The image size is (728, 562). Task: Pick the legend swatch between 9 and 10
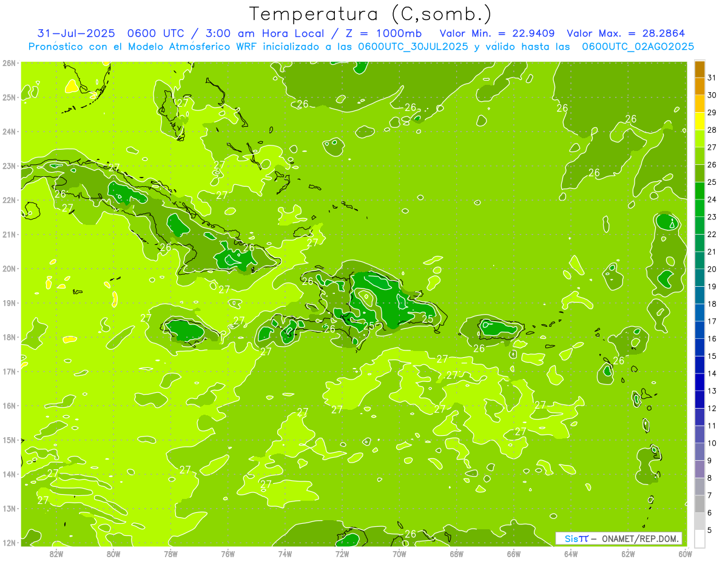pos(699,452)
